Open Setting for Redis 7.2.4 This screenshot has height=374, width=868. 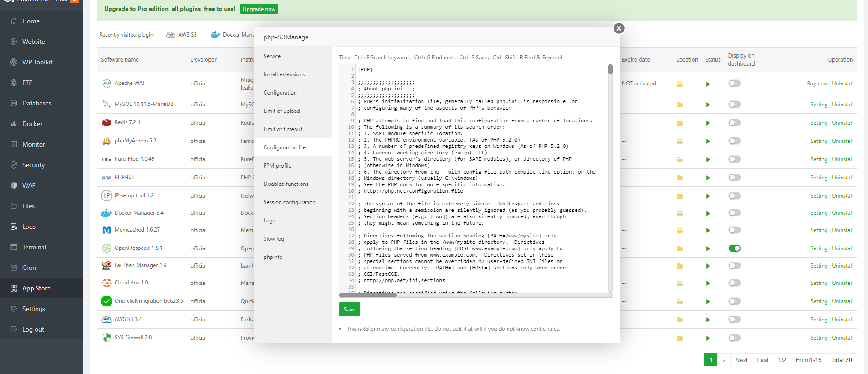tap(819, 123)
